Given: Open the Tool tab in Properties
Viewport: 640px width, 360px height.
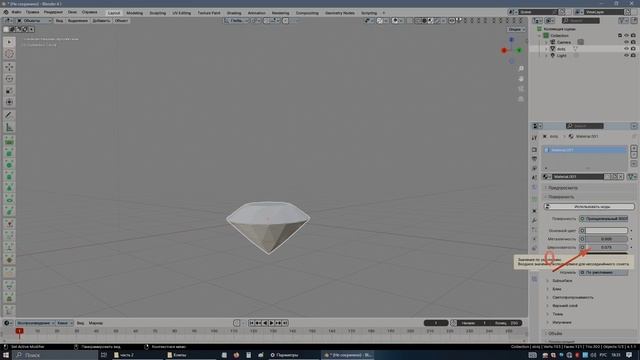Looking at the screenshot, I should [x=534, y=138].
